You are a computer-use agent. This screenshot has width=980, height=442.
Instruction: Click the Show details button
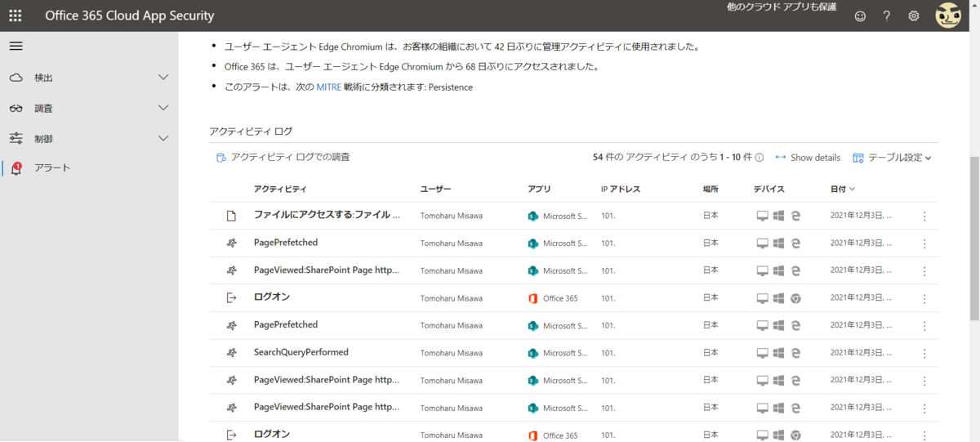point(808,158)
